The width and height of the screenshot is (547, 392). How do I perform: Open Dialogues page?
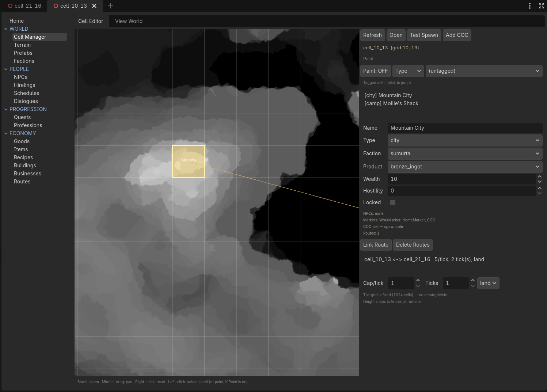pos(26,101)
